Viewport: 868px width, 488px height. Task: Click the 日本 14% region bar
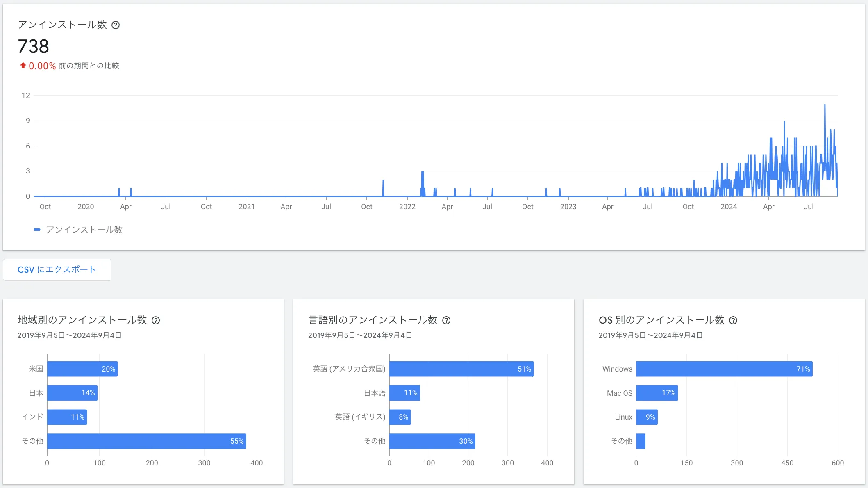[x=72, y=393]
